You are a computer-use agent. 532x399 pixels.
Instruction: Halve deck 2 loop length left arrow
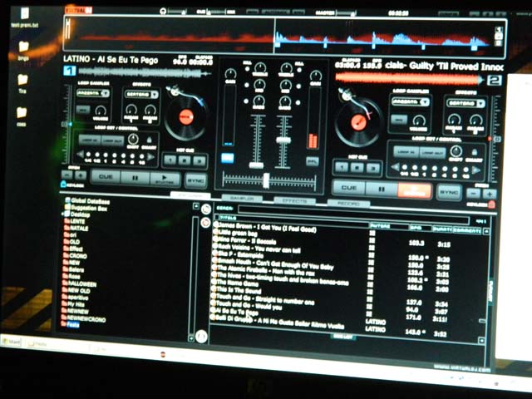click(x=395, y=167)
